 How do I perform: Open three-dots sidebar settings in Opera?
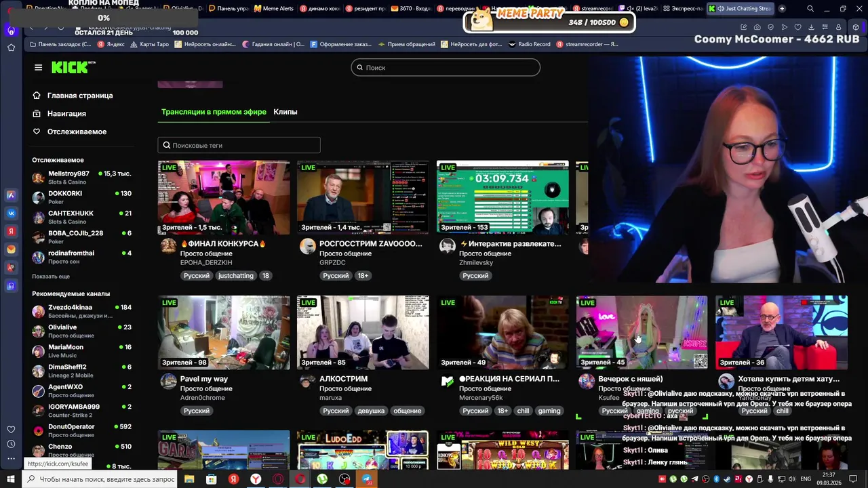click(11, 459)
